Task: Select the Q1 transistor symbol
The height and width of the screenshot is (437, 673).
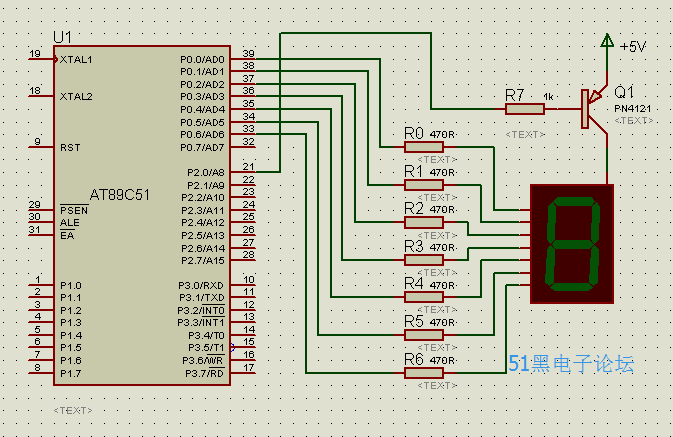Action: pos(594,109)
